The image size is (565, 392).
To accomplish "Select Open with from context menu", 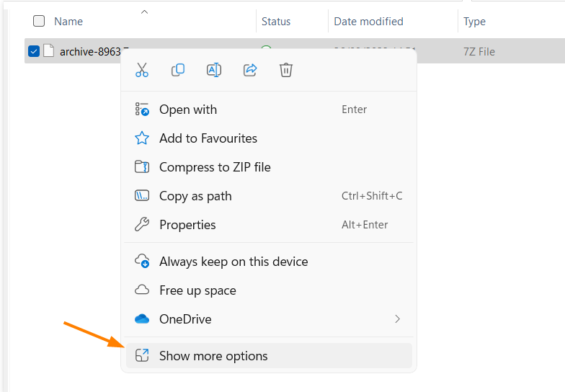I will [188, 110].
